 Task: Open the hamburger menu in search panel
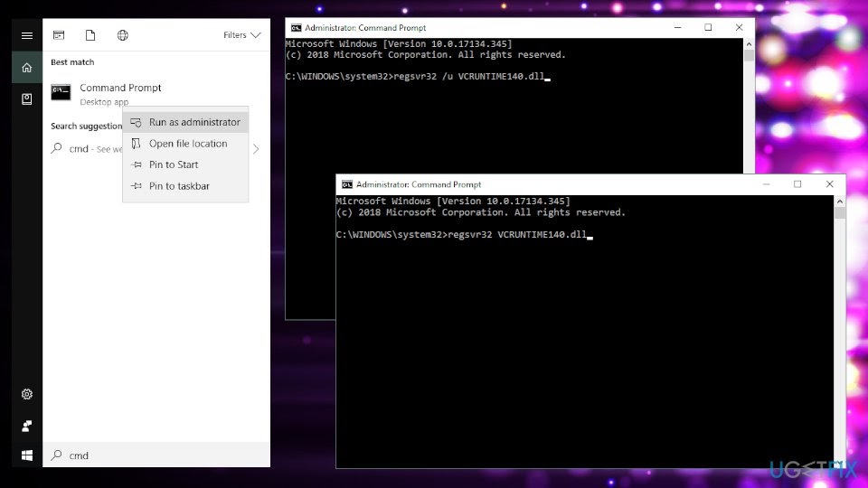[27, 35]
